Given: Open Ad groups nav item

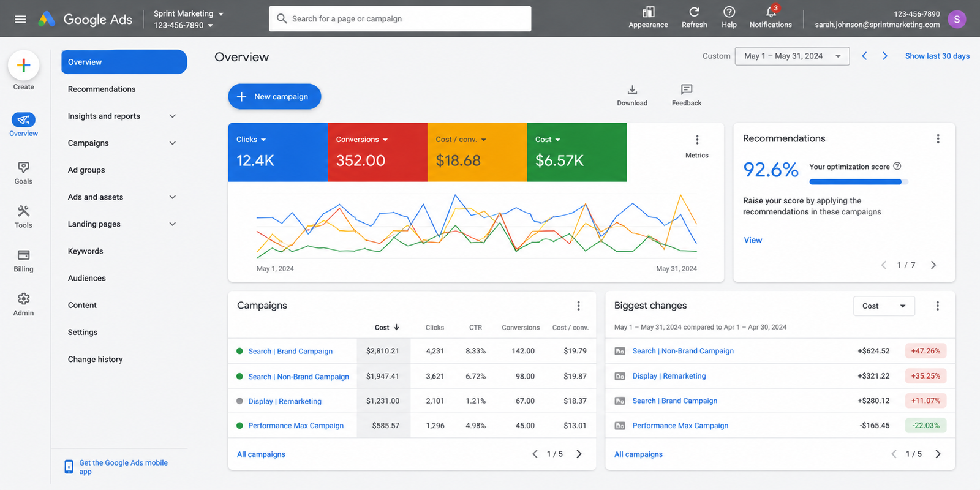Looking at the screenshot, I should 86,170.
